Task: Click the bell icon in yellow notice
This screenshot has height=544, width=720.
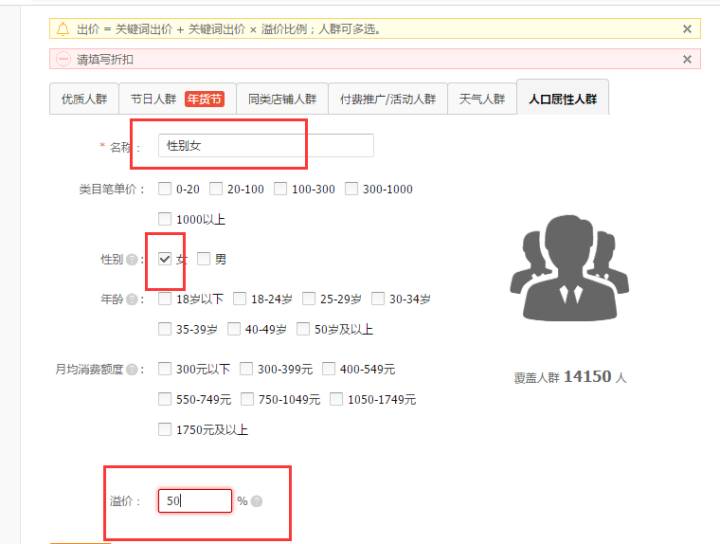Action: coord(63,29)
